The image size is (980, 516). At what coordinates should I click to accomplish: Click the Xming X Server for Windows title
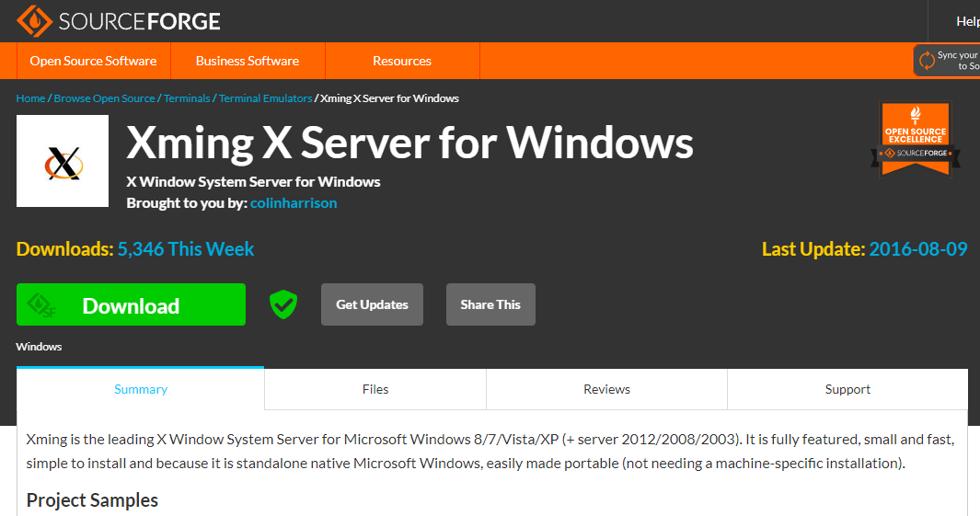(x=410, y=143)
